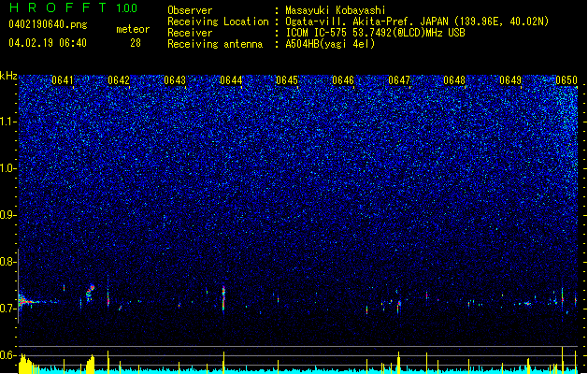Click the 0.7 kHz axis label

point(7,309)
